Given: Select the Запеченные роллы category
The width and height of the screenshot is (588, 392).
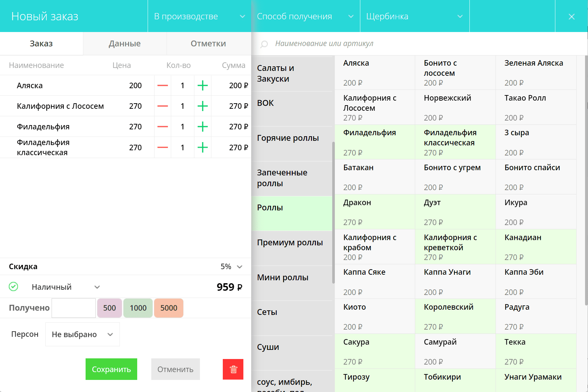Looking at the screenshot, I should 292,179.
